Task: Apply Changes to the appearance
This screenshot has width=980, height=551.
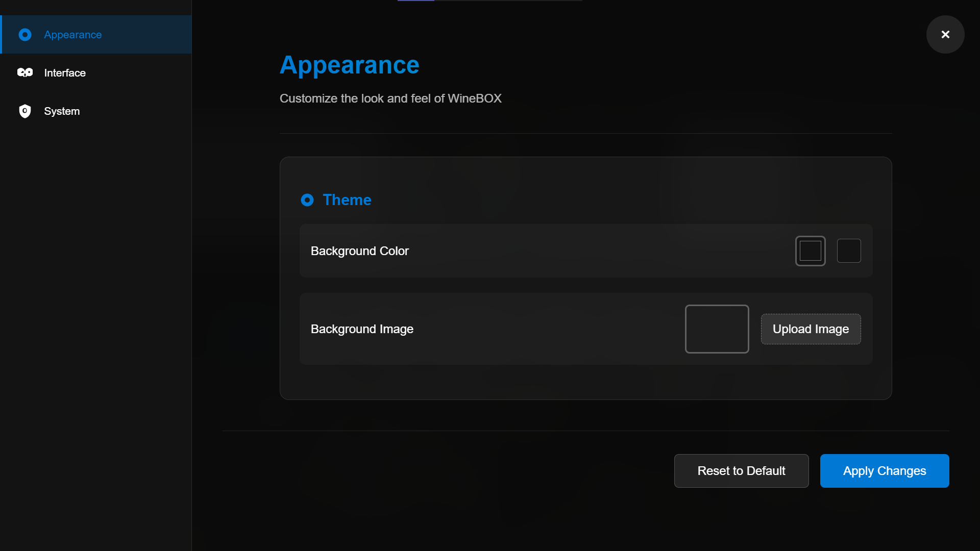Action: (x=884, y=471)
